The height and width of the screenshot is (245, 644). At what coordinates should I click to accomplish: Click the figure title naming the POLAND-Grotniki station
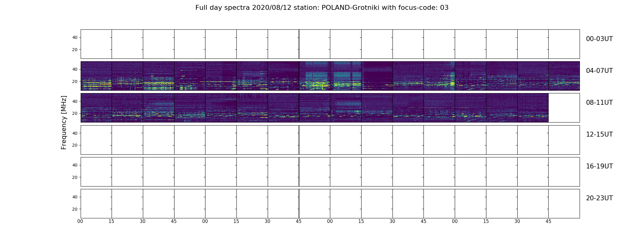pyautogui.click(x=322, y=8)
